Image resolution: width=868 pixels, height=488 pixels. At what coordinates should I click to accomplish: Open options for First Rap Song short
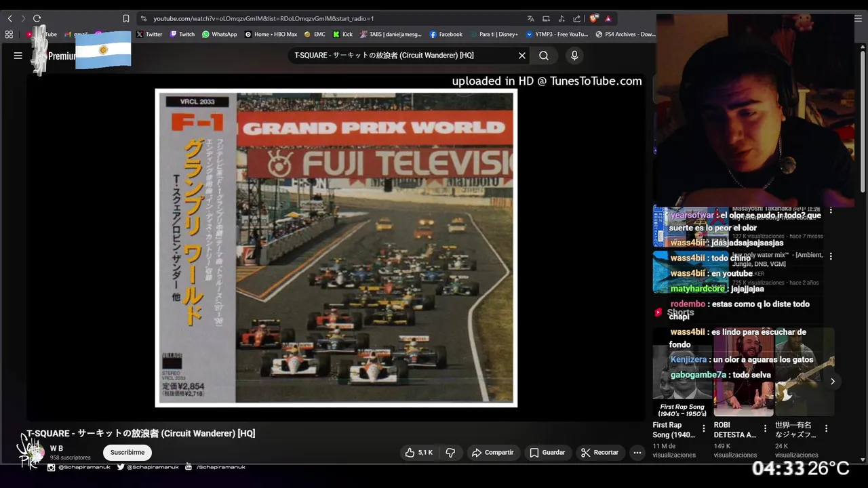click(x=704, y=428)
